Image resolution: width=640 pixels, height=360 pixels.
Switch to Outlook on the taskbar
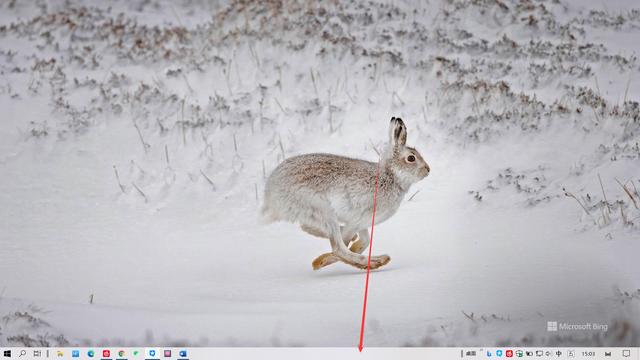[183, 353]
